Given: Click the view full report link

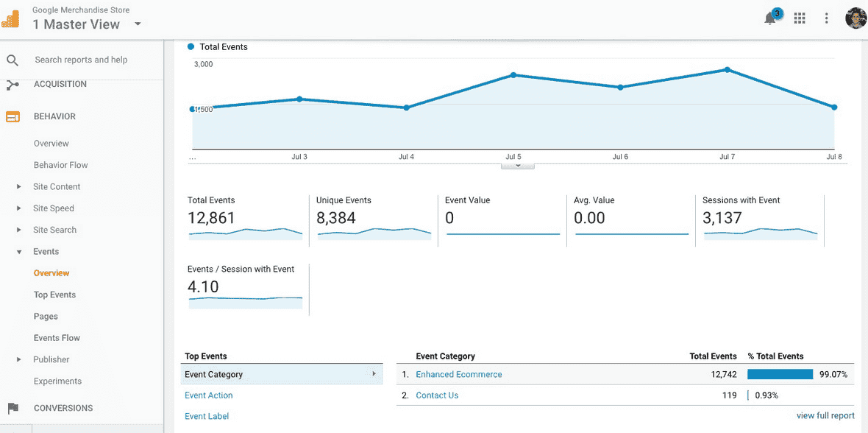Looking at the screenshot, I should (x=825, y=415).
